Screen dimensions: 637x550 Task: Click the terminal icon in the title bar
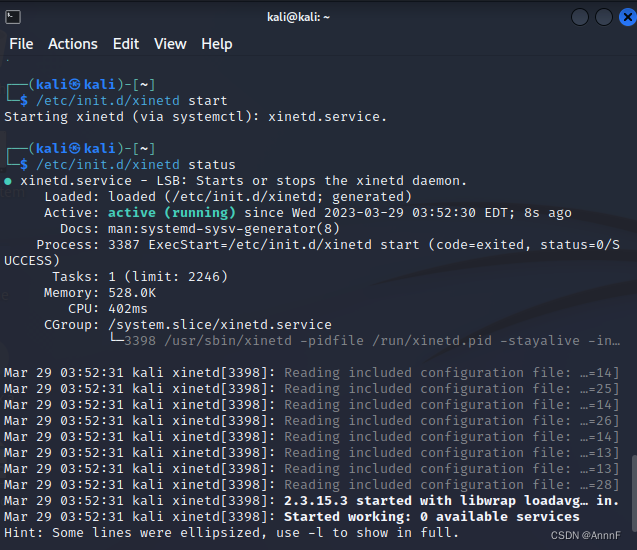pyautogui.click(x=13, y=17)
